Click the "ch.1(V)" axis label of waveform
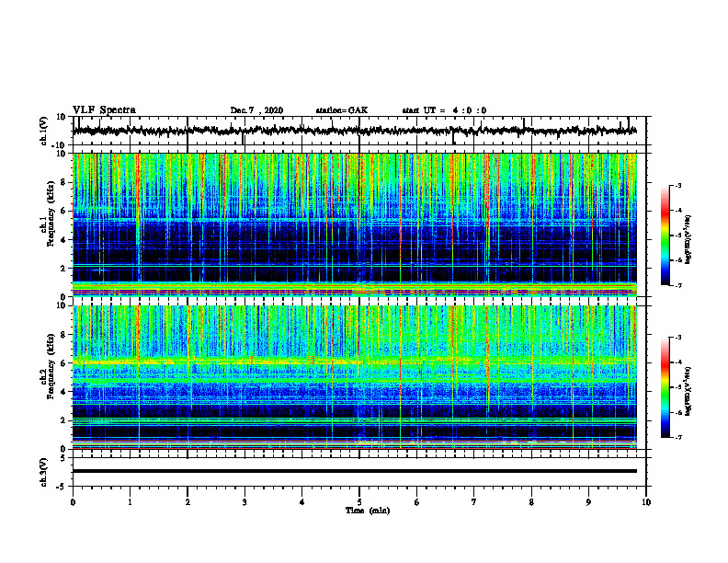728x563 pixels. click(x=44, y=131)
